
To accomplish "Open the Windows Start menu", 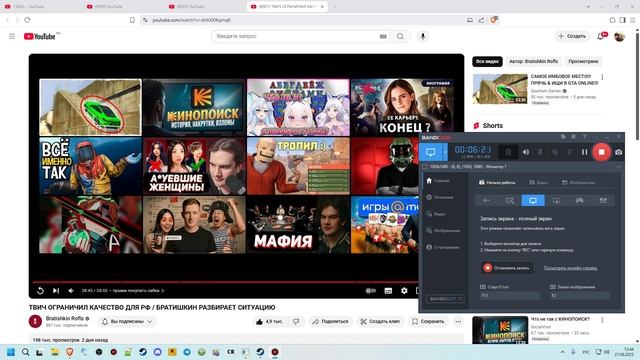I will tap(11, 352).
